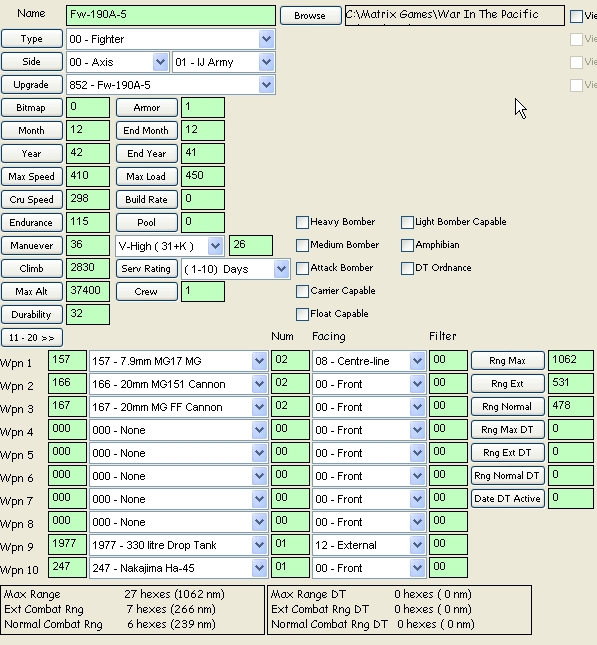This screenshot has height=645, width=597.
Task: Click the Endurance button
Action: [x=32, y=223]
